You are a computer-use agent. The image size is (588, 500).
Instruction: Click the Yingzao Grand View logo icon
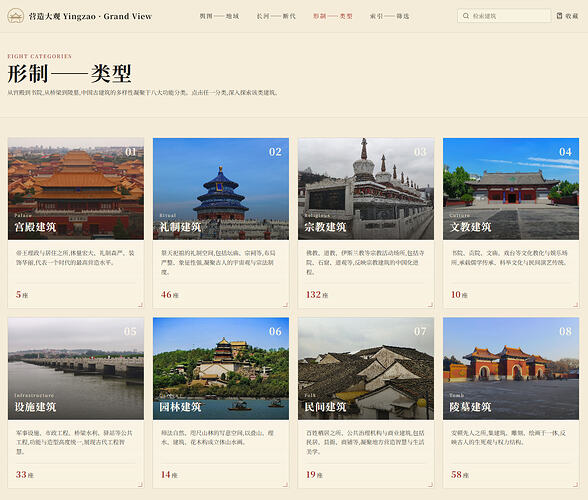click(15, 16)
